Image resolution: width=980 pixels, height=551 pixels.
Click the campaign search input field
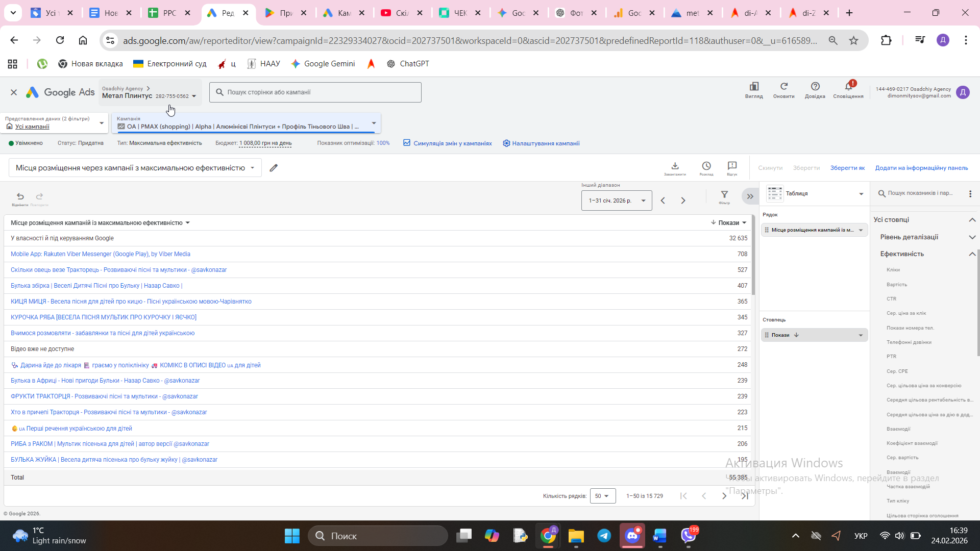click(316, 92)
